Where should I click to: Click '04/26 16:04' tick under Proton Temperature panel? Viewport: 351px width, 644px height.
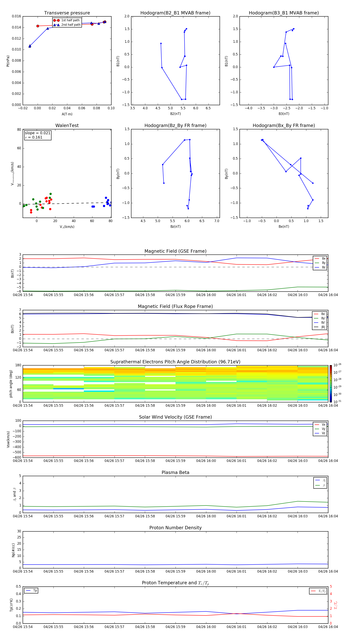328,627
